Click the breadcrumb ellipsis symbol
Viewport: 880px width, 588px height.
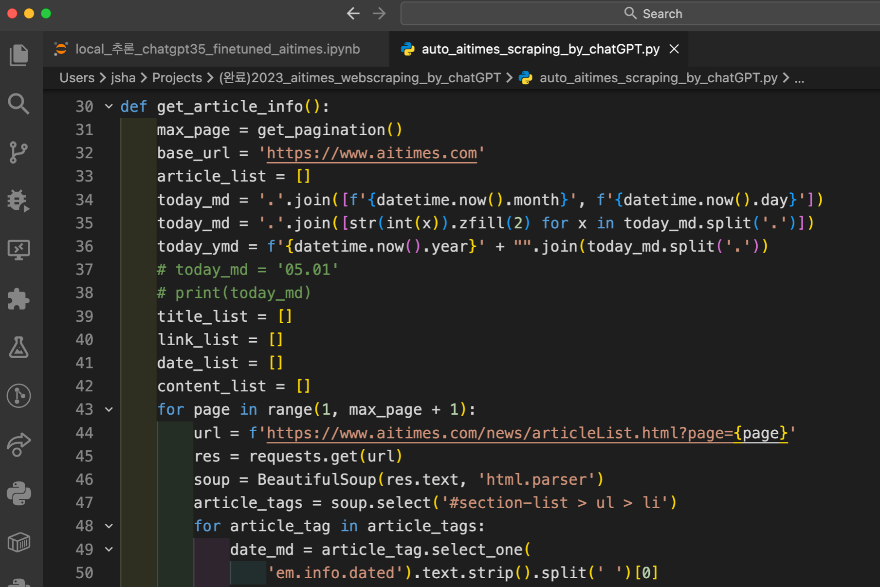click(799, 78)
